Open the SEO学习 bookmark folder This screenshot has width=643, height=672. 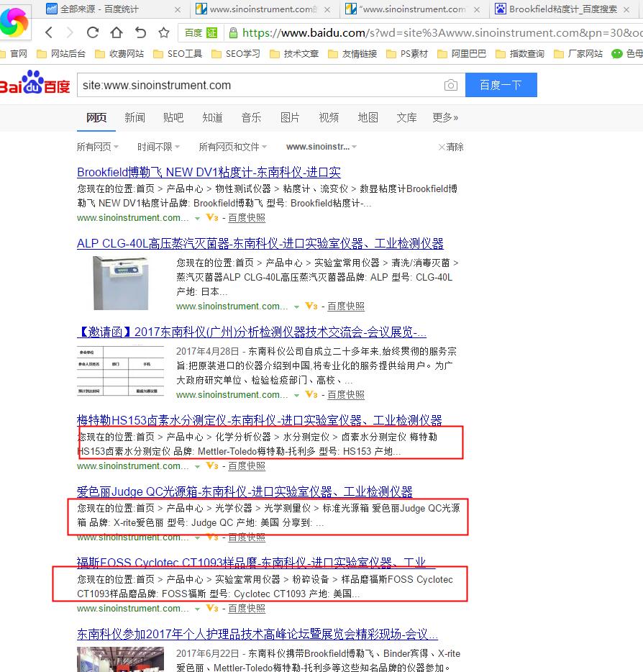coord(236,53)
